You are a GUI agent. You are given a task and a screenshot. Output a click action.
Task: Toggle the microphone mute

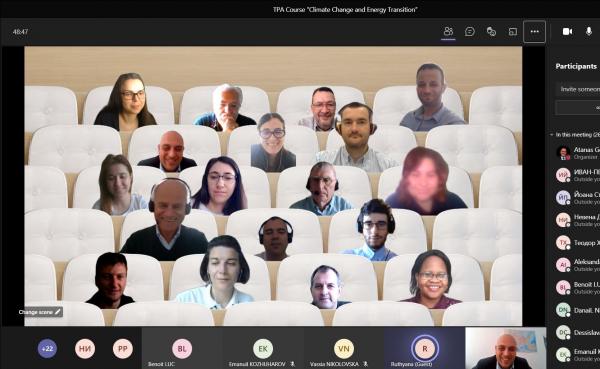589,31
